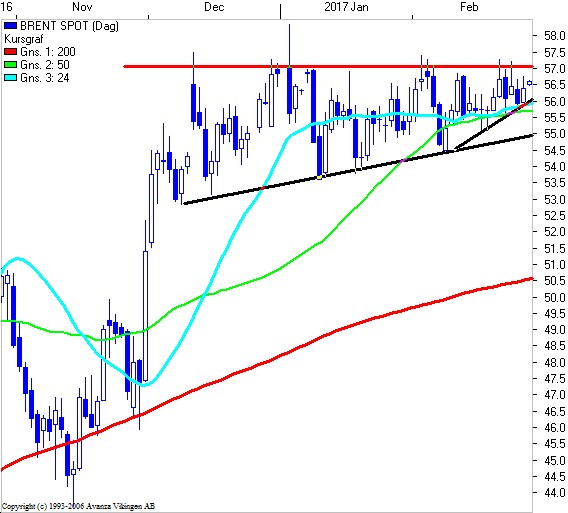Screen dimensions: 568x513
Task: Click the Feb label on time axis
Action: [469, 7]
